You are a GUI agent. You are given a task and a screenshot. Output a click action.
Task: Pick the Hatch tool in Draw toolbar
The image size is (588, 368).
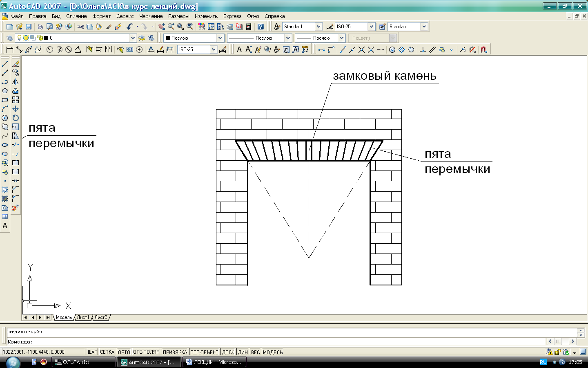point(5,190)
